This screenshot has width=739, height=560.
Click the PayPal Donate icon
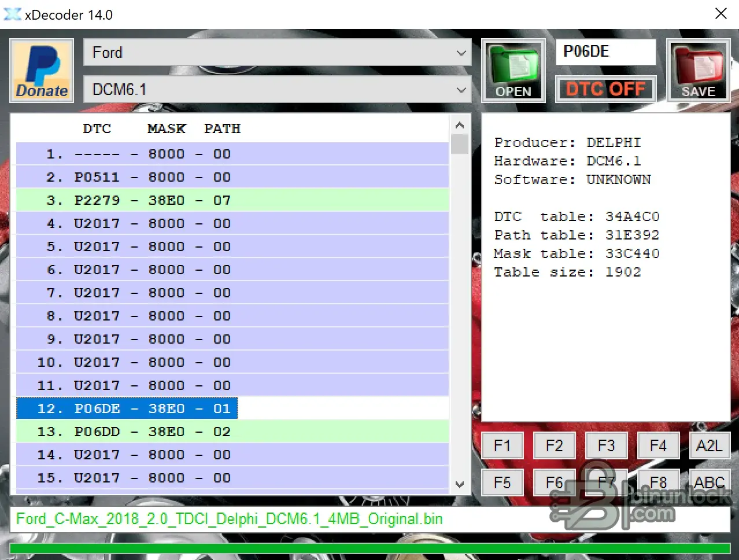pyautogui.click(x=42, y=71)
